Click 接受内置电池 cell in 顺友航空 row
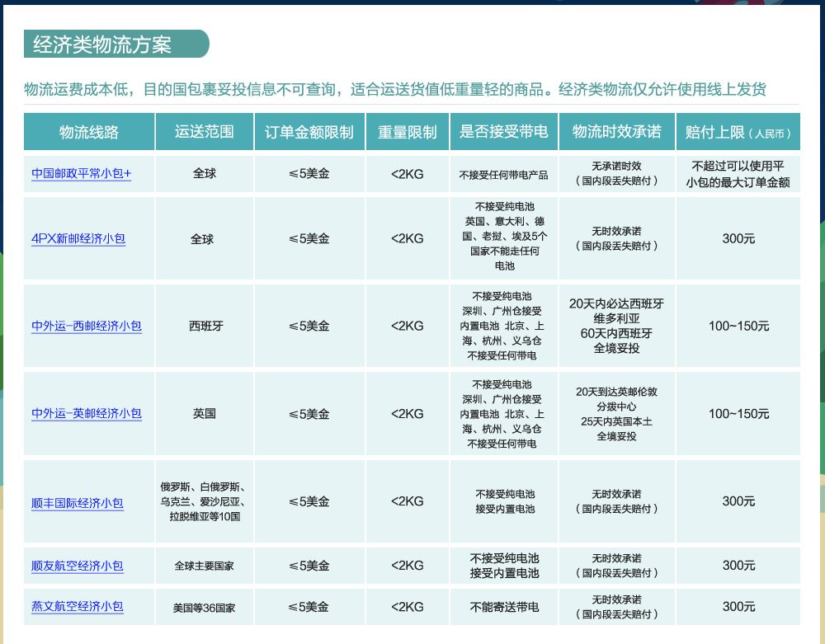Viewport: 825px width, 644px height. point(503,566)
